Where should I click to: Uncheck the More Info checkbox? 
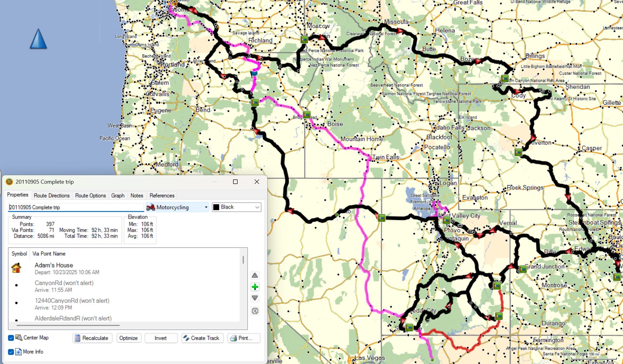coord(11,352)
